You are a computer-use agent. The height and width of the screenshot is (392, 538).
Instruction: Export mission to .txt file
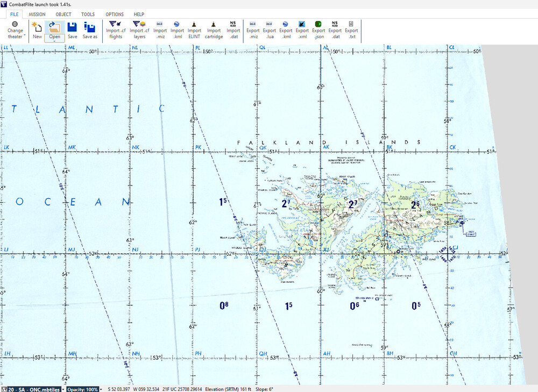click(351, 30)
